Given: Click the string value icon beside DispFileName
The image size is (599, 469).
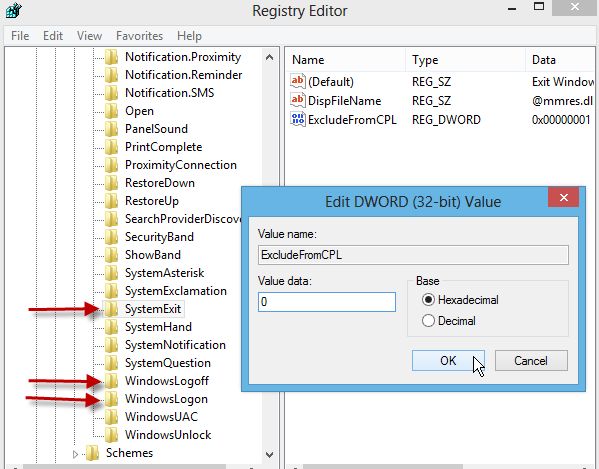Looking at the screenshot, I should click(x=298, y=100).
